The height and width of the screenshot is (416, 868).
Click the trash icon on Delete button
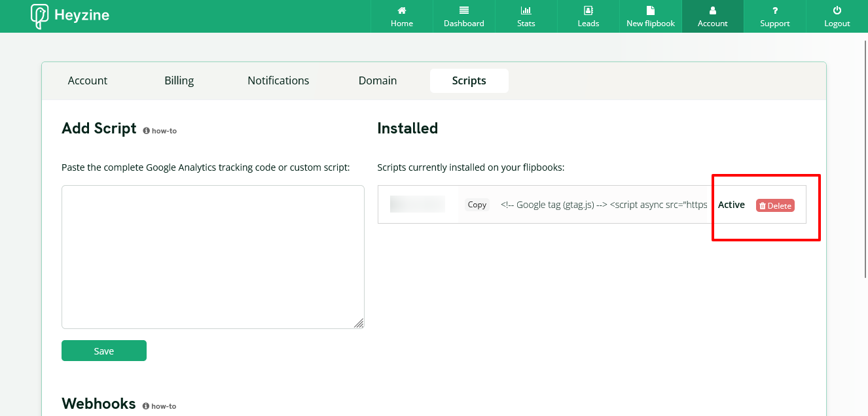pyautogui.click(x=762, y=205)
